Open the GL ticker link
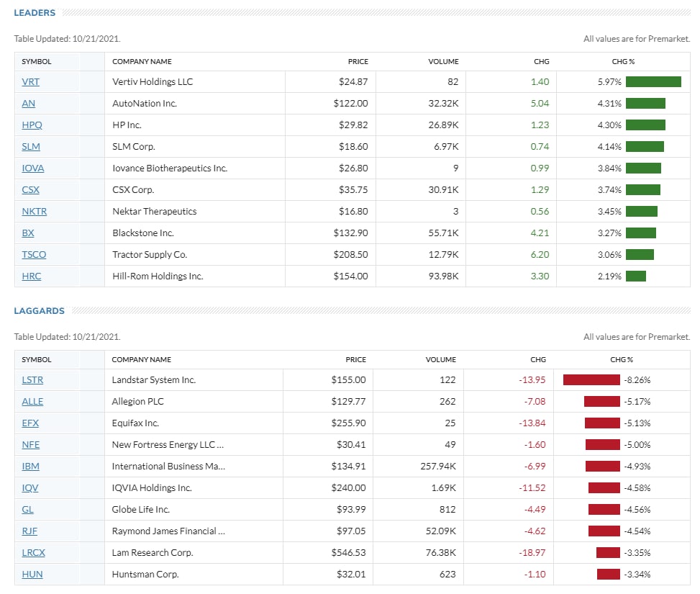The height and width of the screenshot is (594, 700). (x=27, y=510)
